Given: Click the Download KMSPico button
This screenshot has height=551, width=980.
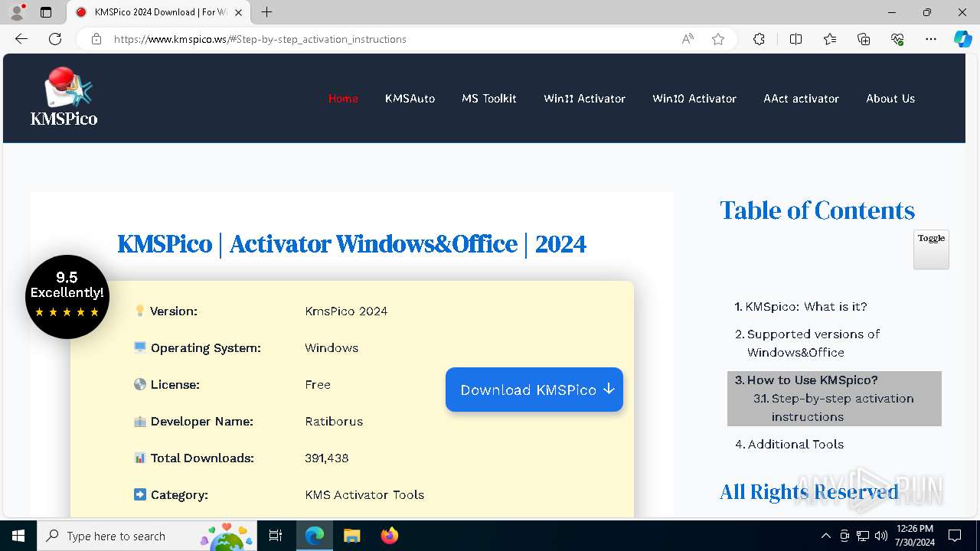Looking at the screenshot, I should (534, 390).
